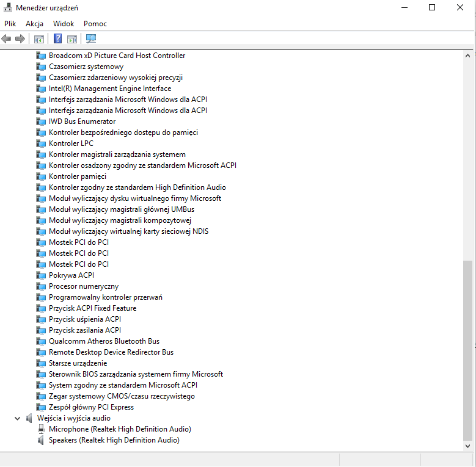Select Przycisk uśpienia ACPI

(x=85, y=319)
